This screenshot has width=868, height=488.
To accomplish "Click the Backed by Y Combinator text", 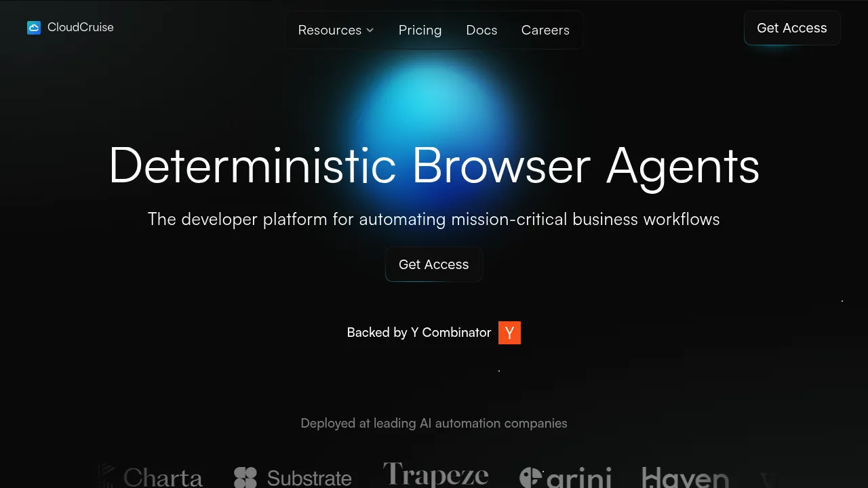I will pyautogui.click(x=419, y=333).
